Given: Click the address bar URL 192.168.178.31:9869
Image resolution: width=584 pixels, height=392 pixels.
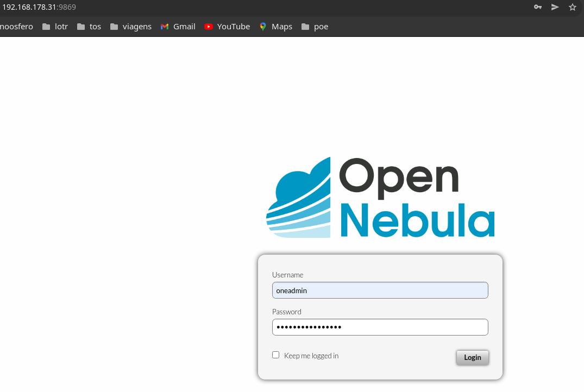Looking at the screenshot, I should [39, 7].
